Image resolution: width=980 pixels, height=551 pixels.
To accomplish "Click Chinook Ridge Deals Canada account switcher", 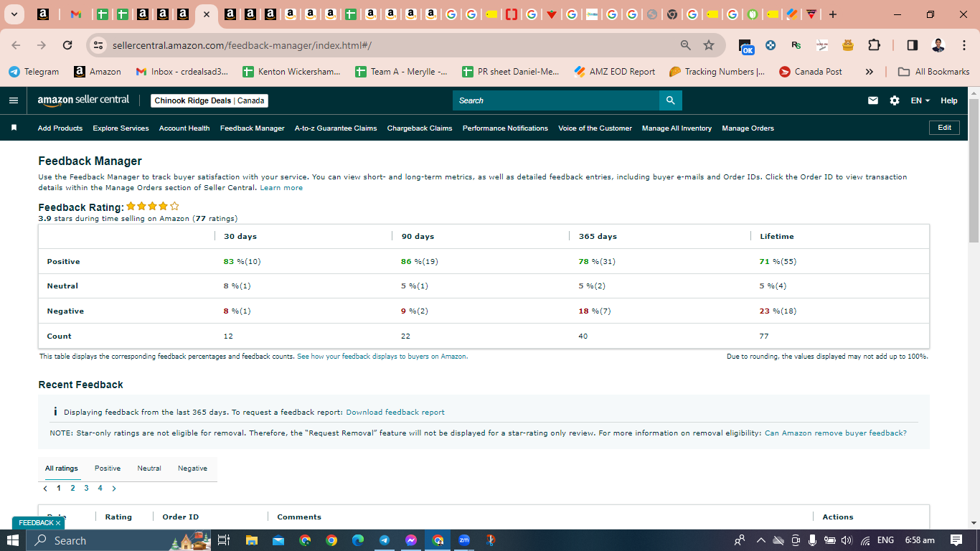I will click(x=209, y=100).
